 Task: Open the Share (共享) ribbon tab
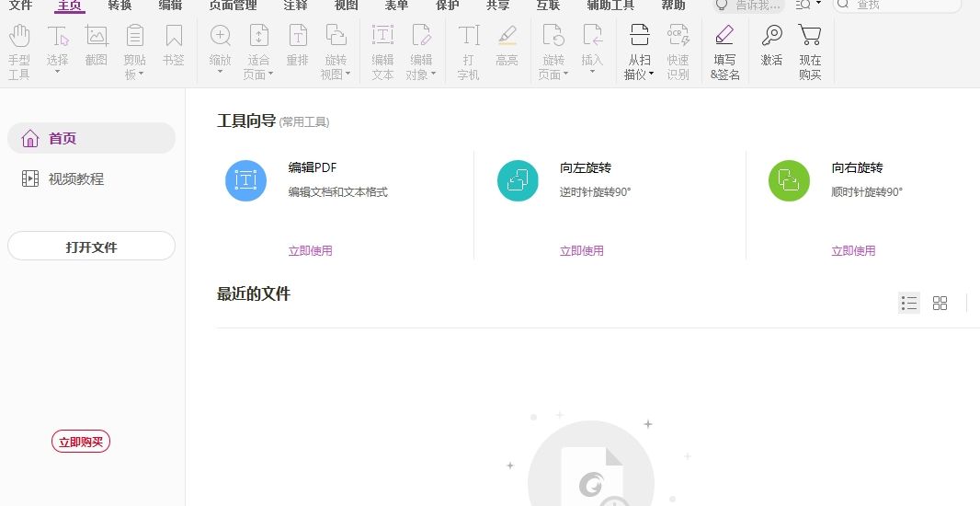pos(497,5)
